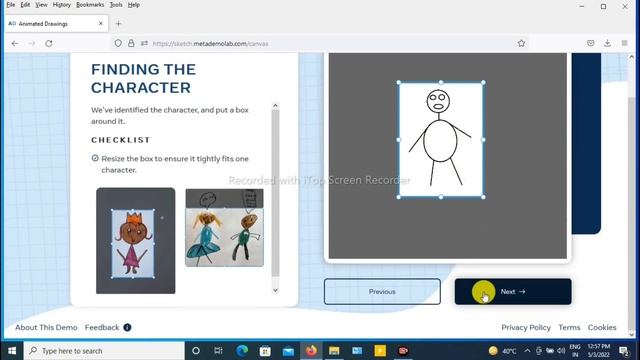The width and height of the screenshot is (640, 360).
Task: Open the Privacy Policy link
Action: click(x=526, y=327)
